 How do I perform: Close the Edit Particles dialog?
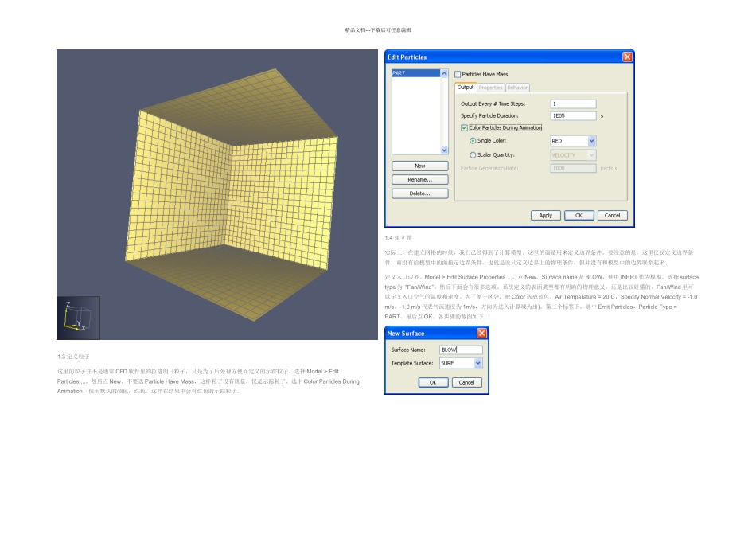(x=627, y=57)
